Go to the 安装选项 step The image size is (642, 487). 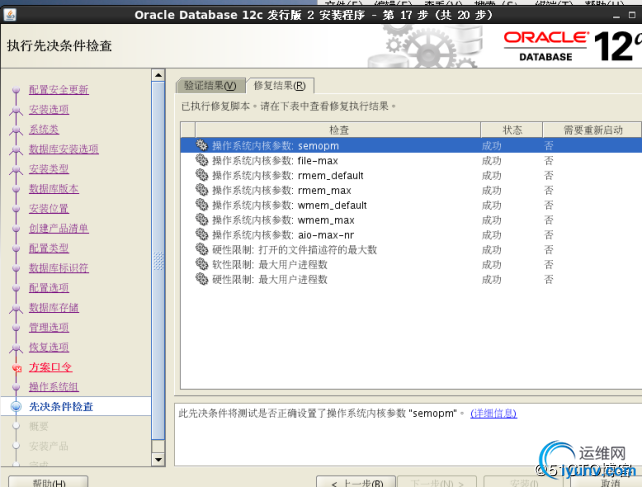point(49,109)
